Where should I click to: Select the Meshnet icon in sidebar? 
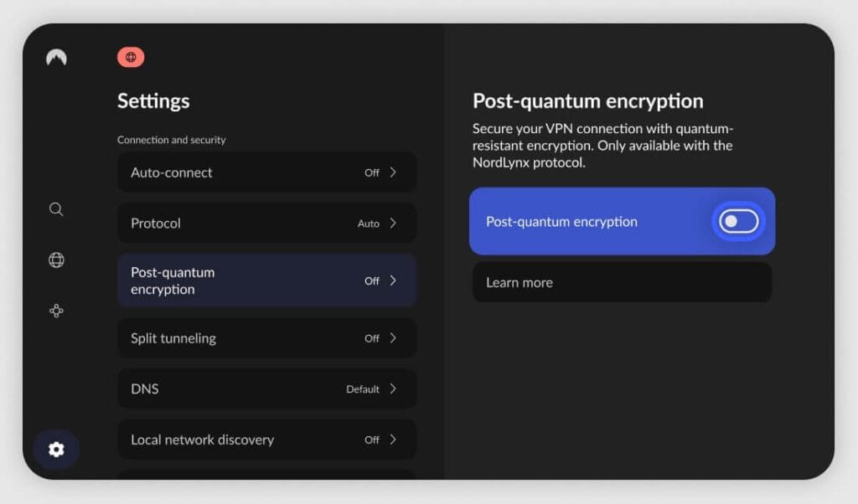(55, 311)
